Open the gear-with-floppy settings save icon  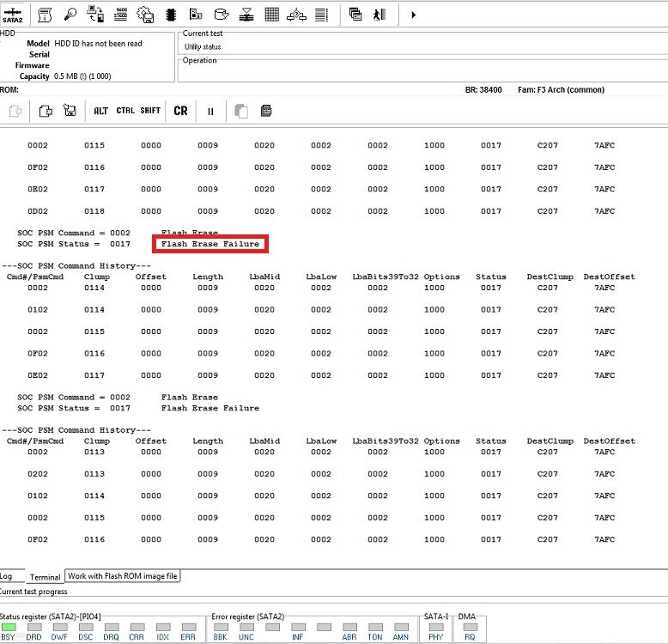[145, 15]
